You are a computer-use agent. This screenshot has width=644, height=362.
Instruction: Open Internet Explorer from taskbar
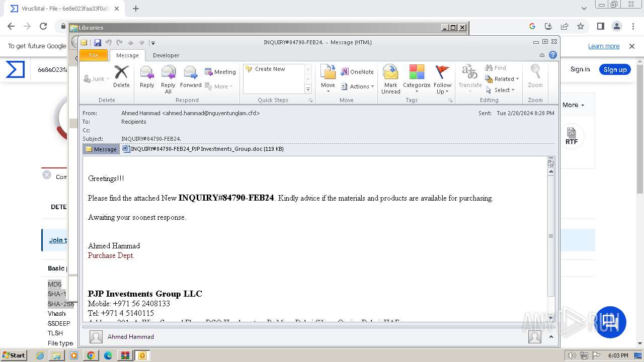click(40, 355)
